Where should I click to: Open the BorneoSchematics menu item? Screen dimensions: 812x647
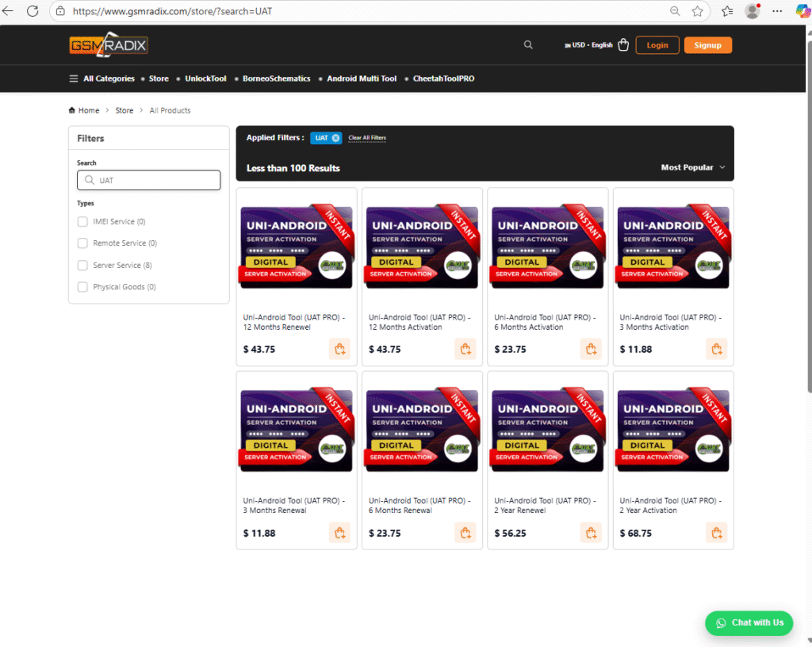click(277, 78)
